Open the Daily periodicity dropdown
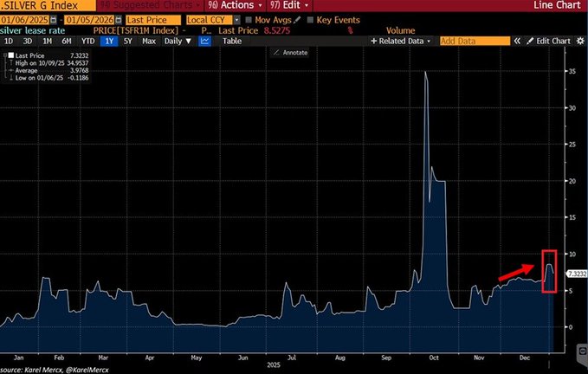Image resolution: width=588 pixels, height=374 pixels. click(x=176, y=41)
